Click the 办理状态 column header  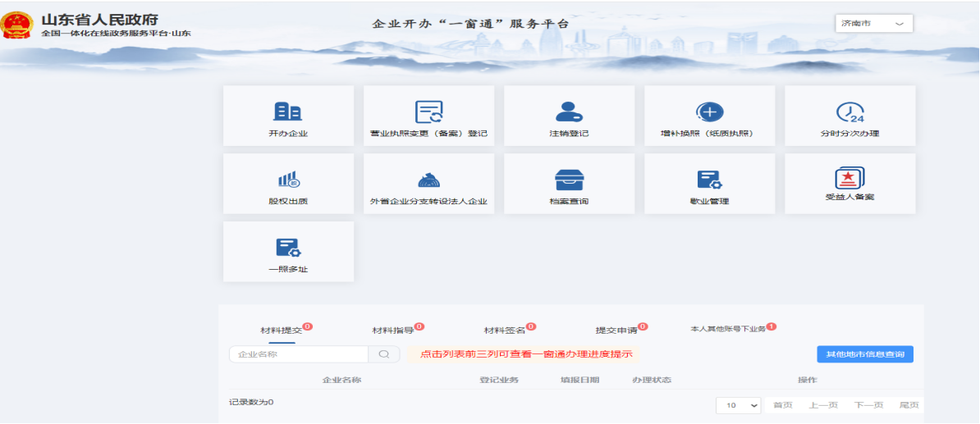point(652,381)
